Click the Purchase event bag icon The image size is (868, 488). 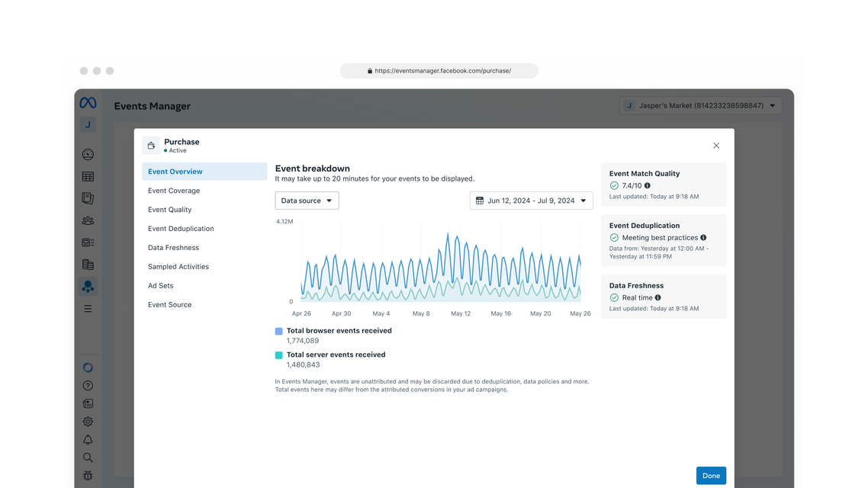tap(151, 146)
